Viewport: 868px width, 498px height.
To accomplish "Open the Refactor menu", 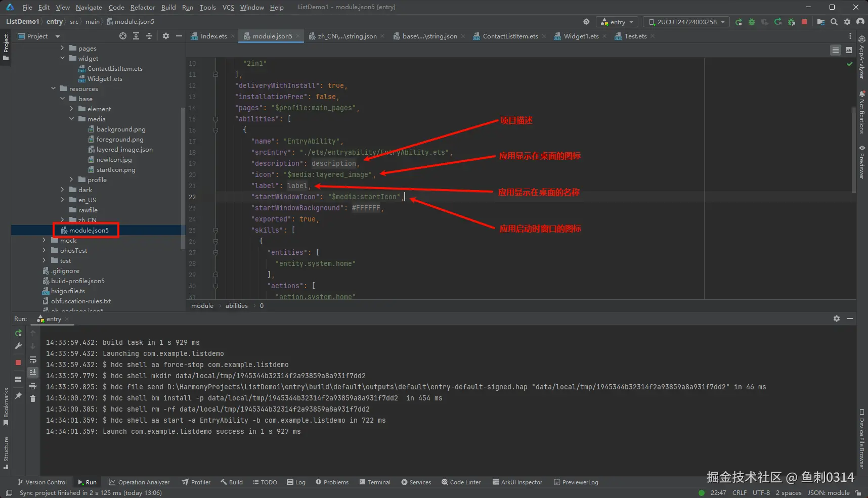I will 143,7.
